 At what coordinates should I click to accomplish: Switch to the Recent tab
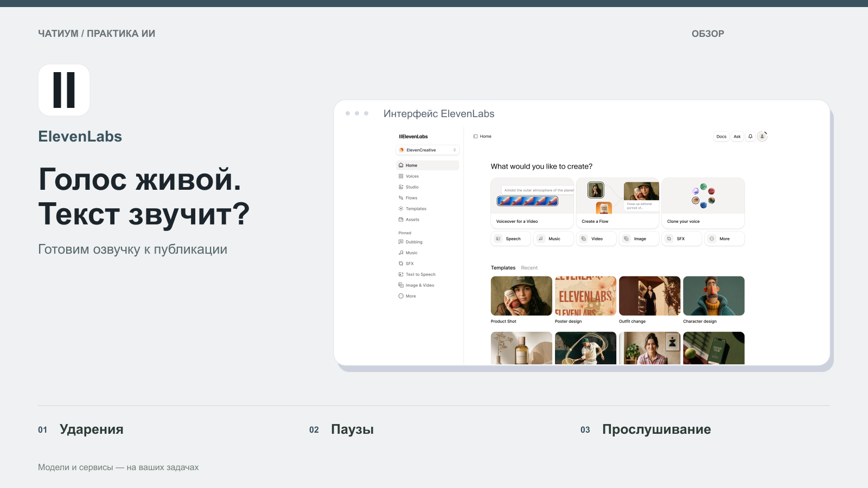(529, 268)
